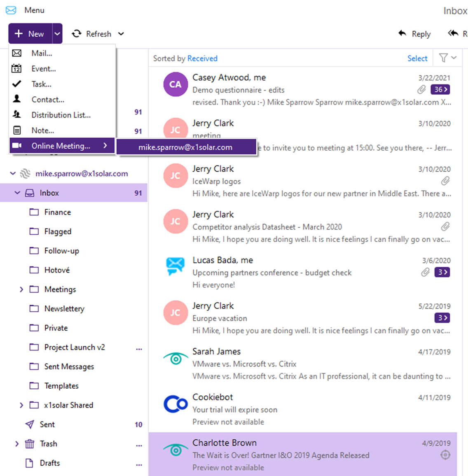This screenshot has height=476, width=468.
Task: Open the Newslettery folder
Action: 64,309
